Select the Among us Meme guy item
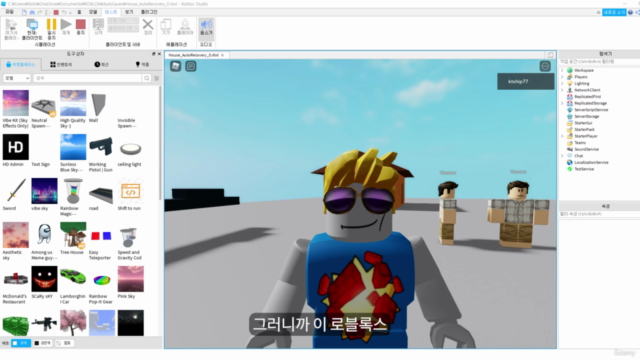The width and height of the screenshot is (640, 360). click(x=44, y=241)
